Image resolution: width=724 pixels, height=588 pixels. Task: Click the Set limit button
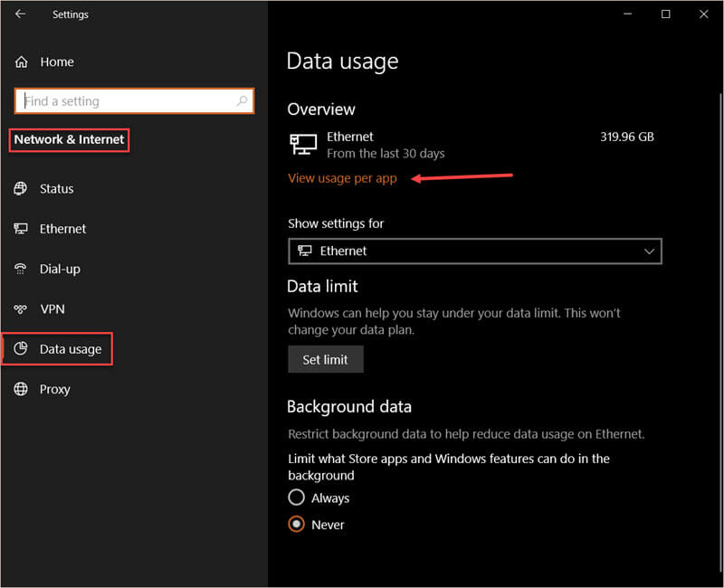point(326,359)
